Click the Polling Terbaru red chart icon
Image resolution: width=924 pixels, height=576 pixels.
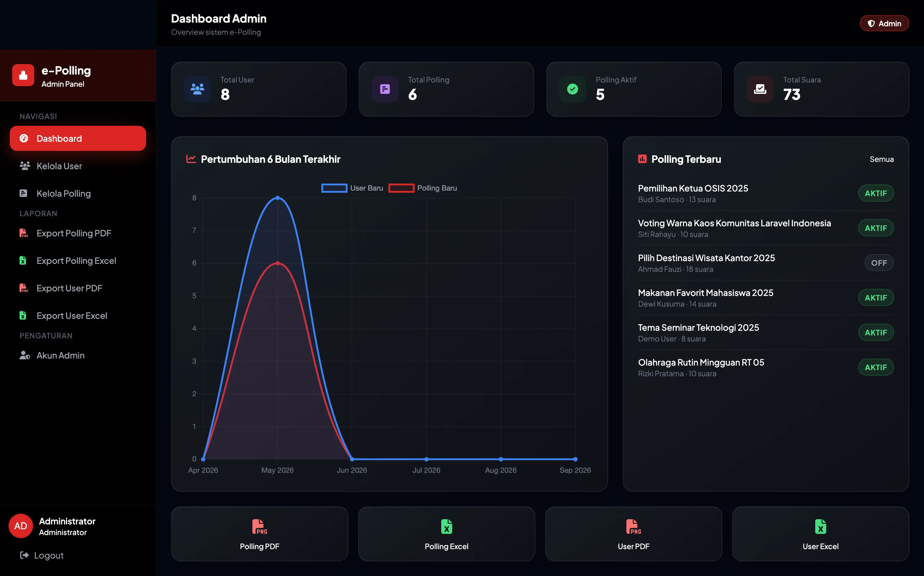[x=642, y=159]
